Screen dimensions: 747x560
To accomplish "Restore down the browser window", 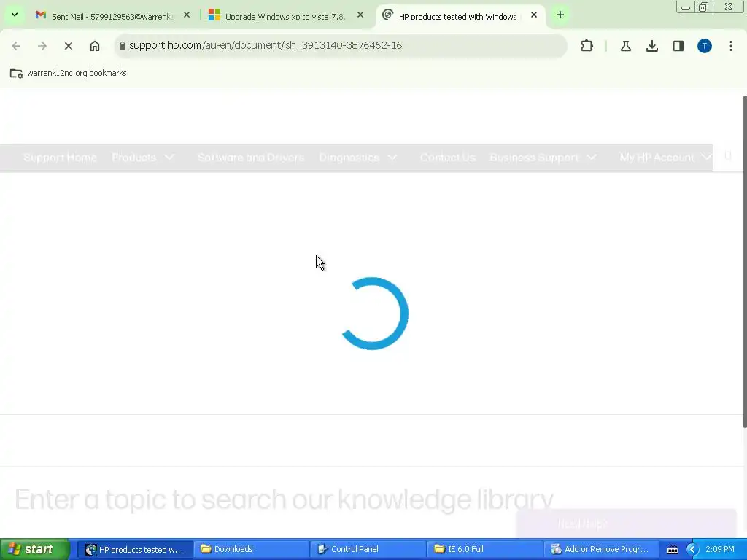I will click(x=704, y=7).
